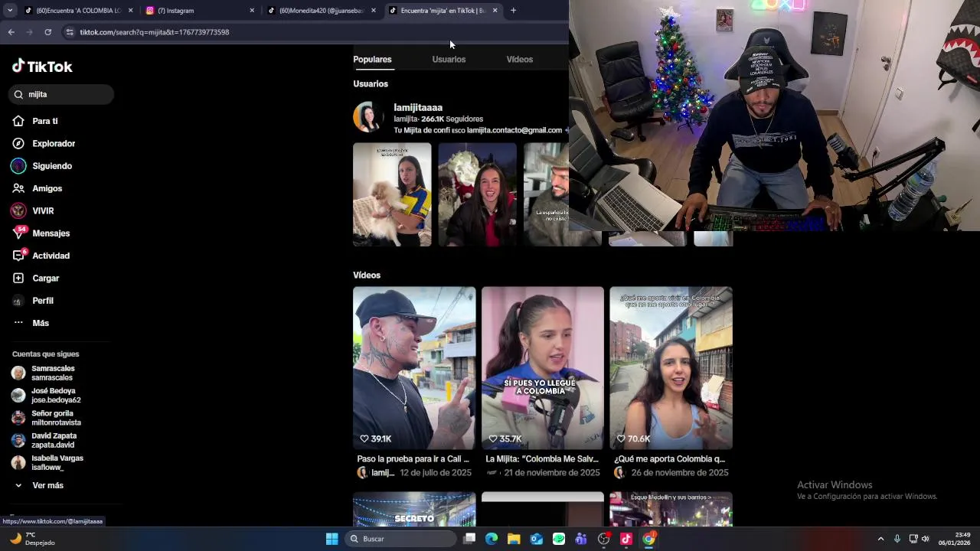
Task: Open Actividad notifications icon
Action: [18, 256]
